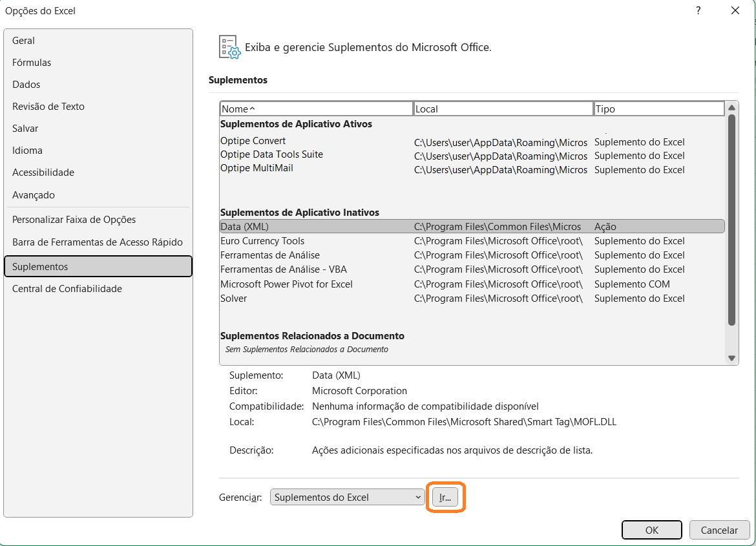This screenshot has width=756, height=546.
Task: Click the Local column header
Action: point(503,109)
